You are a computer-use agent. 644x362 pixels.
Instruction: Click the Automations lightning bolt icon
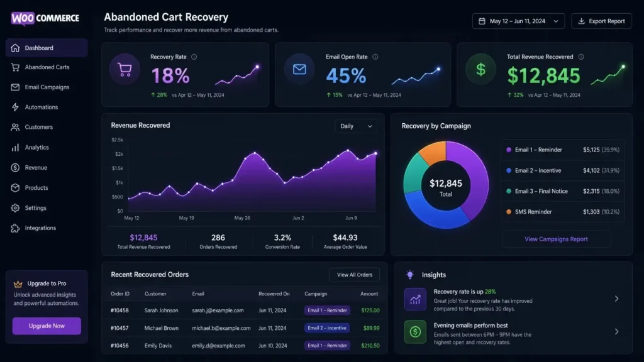point(15,107)
